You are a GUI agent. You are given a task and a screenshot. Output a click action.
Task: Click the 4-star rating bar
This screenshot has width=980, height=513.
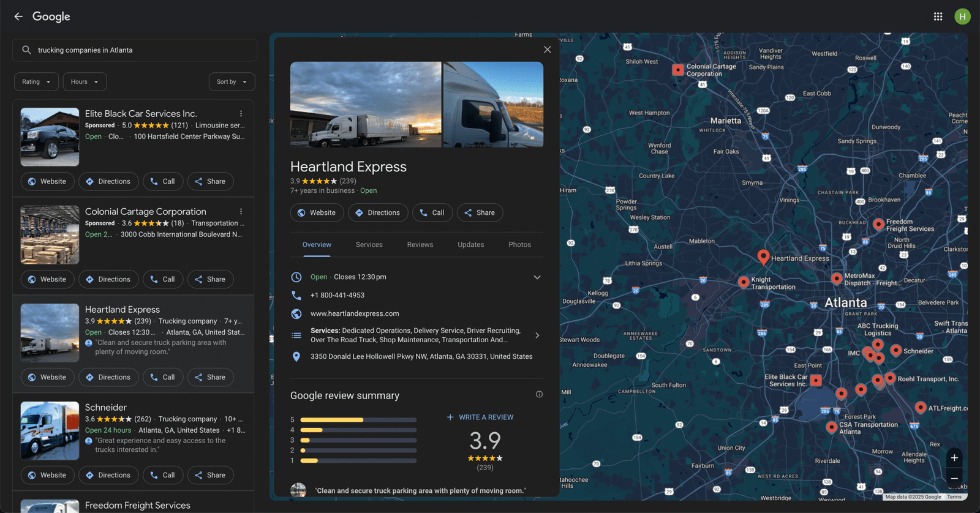coord(358,430)
